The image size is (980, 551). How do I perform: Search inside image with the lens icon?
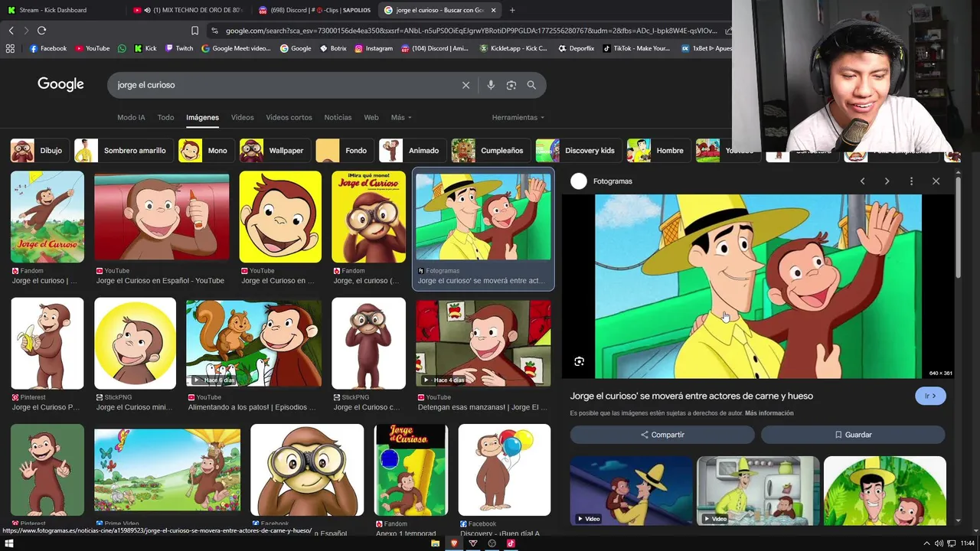click(579, 361)
